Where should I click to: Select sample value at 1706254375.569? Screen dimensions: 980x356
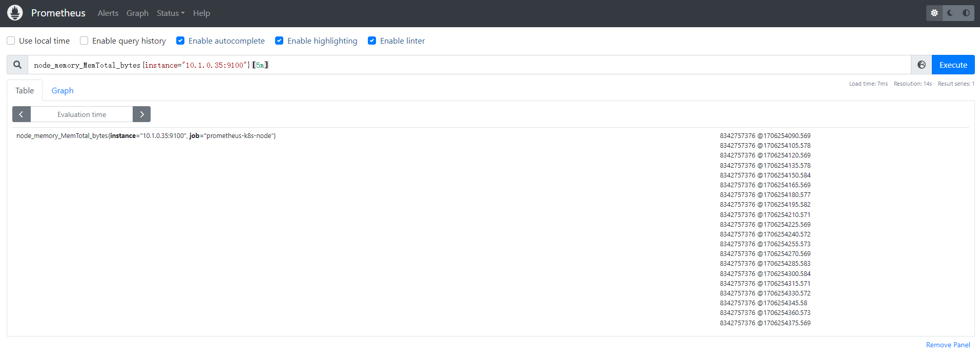(x=765, y=323)
